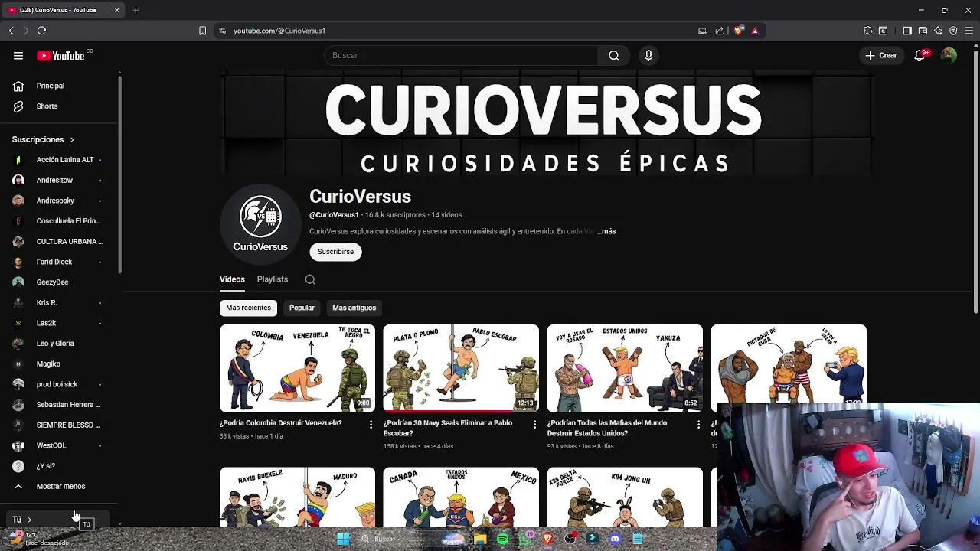The height and width of the screenshot is (551, 980).
Task: Switch to the Videos tab
Action: pyautogui.click(x=232, y=279)
